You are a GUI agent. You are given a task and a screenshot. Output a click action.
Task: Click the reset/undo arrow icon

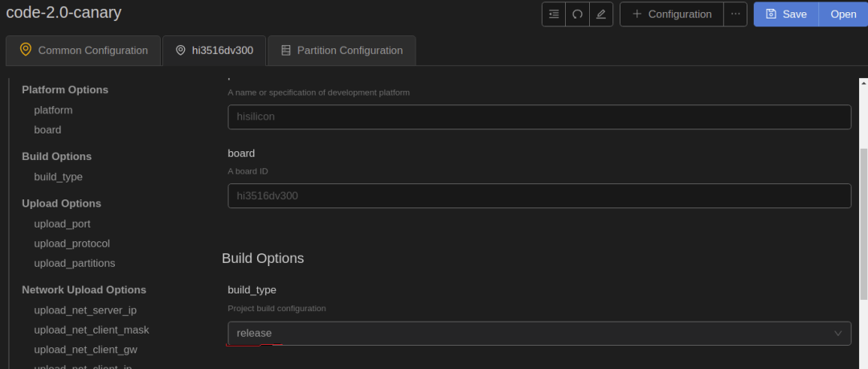point(577,14)
